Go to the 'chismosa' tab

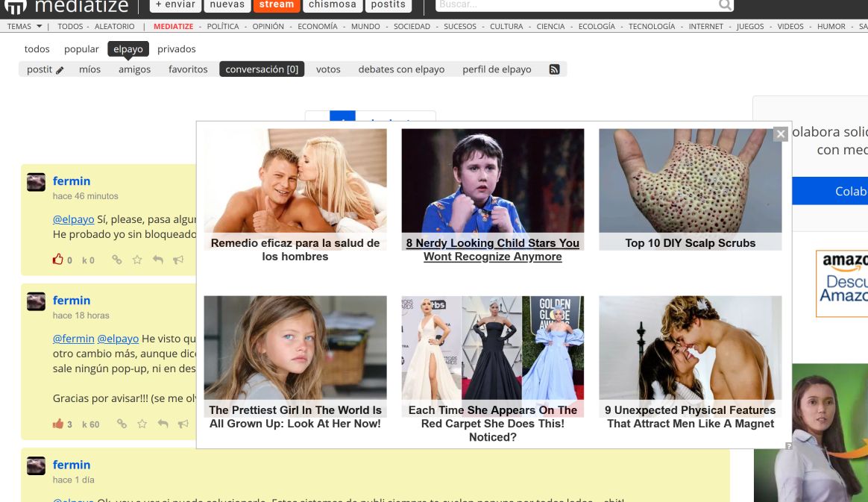coord(332,5)
